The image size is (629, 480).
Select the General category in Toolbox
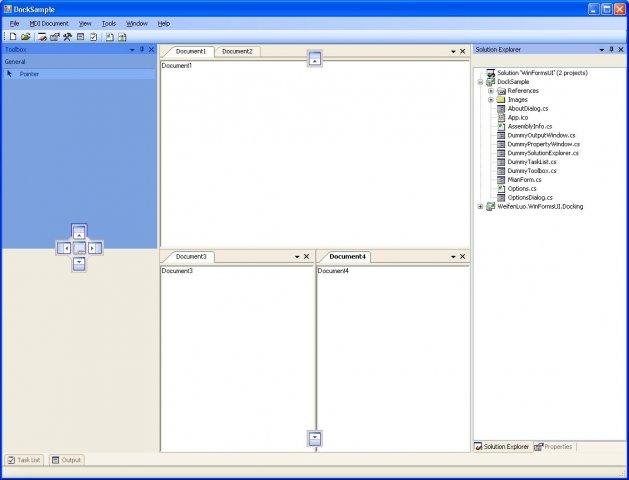(79, 62)
